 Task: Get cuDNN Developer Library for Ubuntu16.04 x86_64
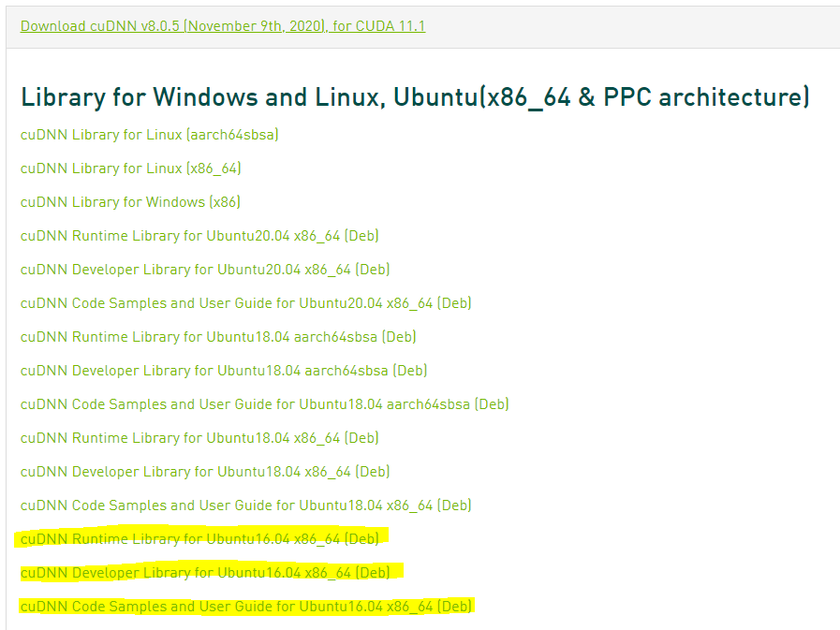[x=205, y=573]
